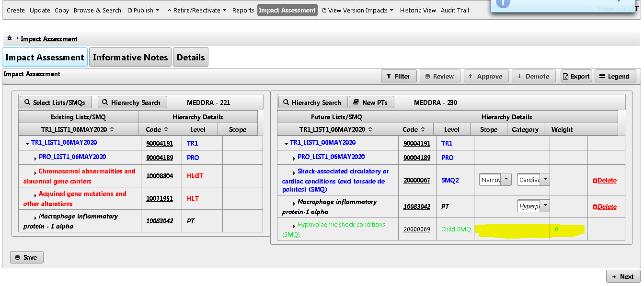Viewport: 644px width, 286px height.
Task: Switch to the Informative Notes tab
Action: 130,57
